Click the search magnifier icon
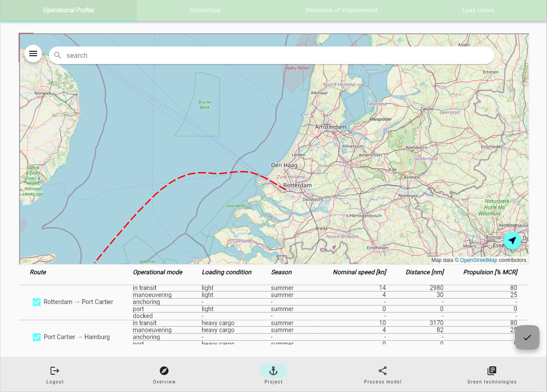547x392 pixels. tap(58, 55)
